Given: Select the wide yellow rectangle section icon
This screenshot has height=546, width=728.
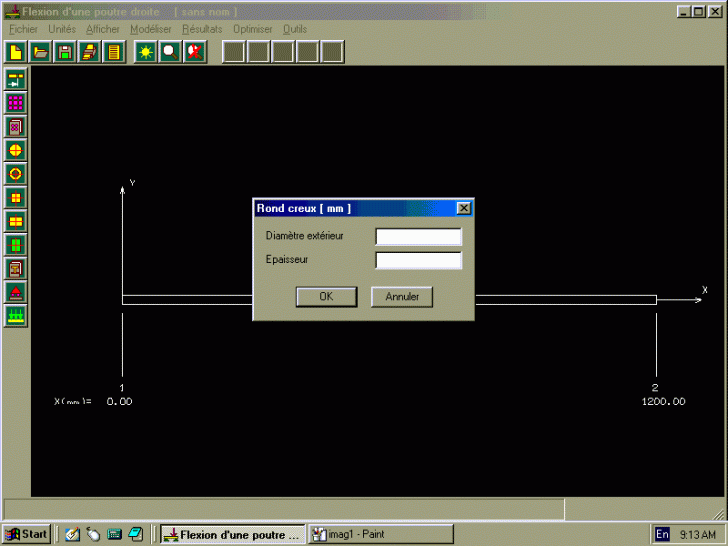Looking at the screenshot, I should click(x=16, y=221).
